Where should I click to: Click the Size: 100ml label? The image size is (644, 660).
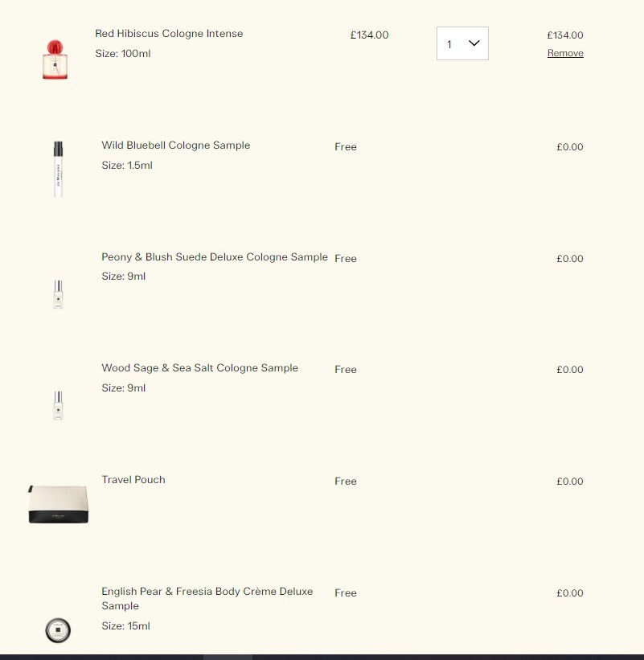[123, 53]
